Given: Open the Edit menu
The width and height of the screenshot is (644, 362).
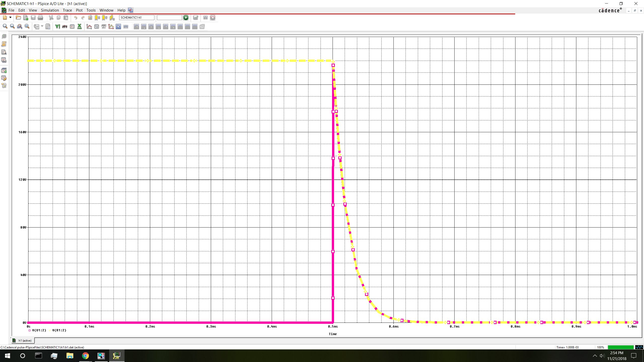Looking at the screenshot, I should pos(22,10).
